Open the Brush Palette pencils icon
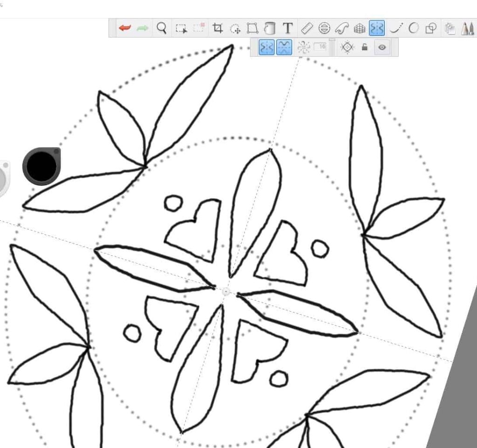 coord(468,28)
